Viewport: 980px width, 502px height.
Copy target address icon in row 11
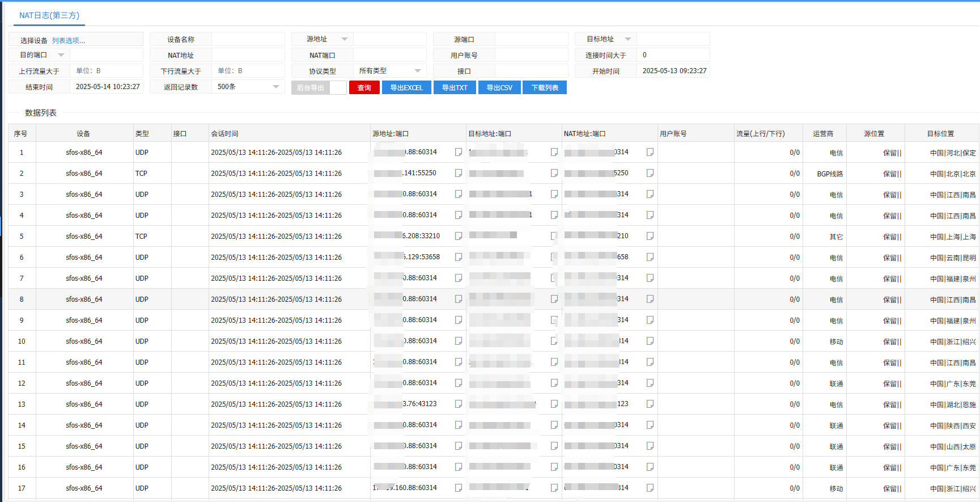(554, 362)
